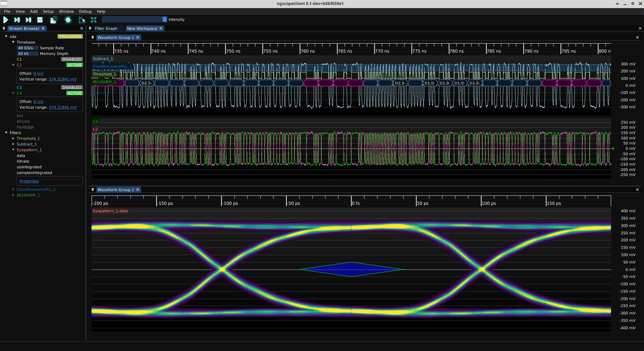Expand the Subtract_1 filter node

point(13,144)
